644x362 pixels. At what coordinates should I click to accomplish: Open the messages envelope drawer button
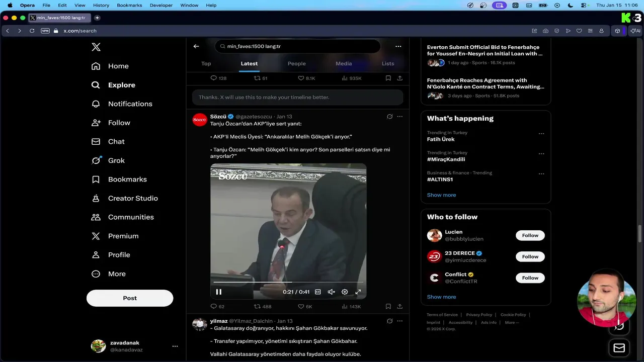click(x=619, y=348)
